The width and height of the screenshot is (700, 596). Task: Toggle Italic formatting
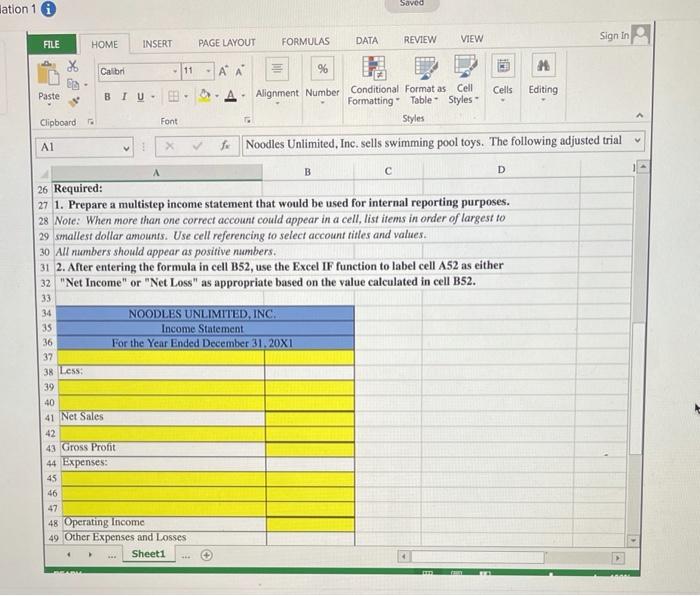[124, 96]
